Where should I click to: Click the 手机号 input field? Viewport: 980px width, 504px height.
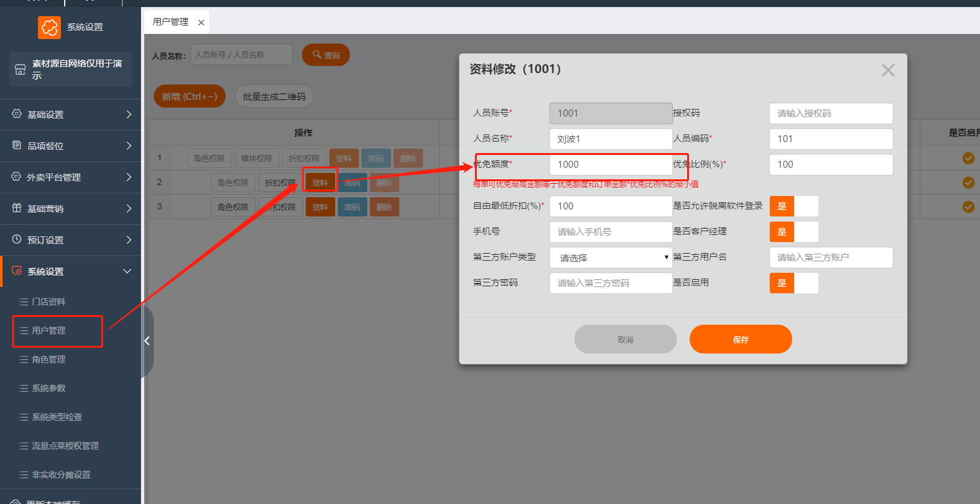pyautogui.click(x=611, y=232)
